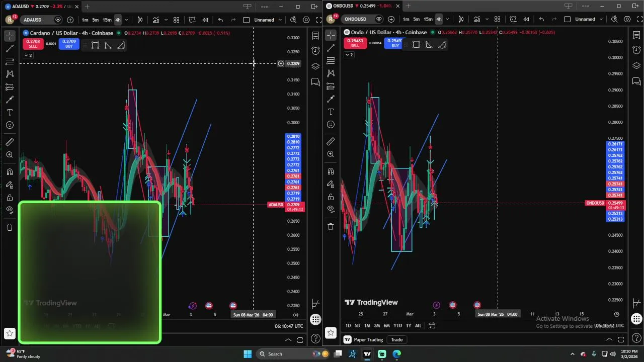
Task: Select the crosshair cursor tool in ADAUSD window
Action: pos(10,36)
